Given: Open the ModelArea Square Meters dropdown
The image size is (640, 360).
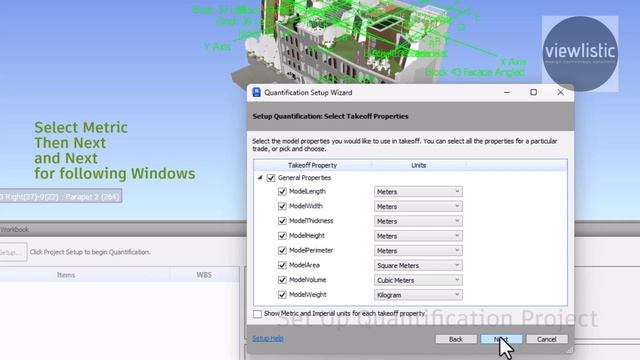Looking at the screenshot, I should (x=418, y=265).
